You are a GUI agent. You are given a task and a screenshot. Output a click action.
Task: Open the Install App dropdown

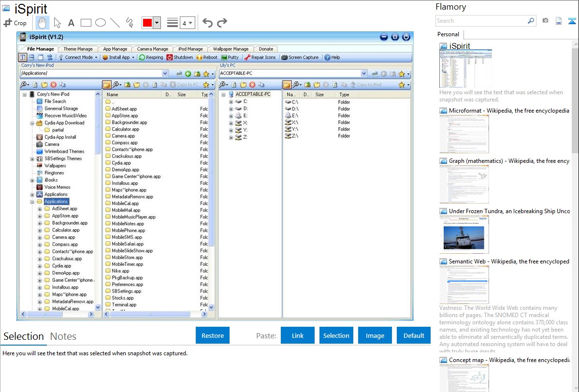[x=118, y=57]
